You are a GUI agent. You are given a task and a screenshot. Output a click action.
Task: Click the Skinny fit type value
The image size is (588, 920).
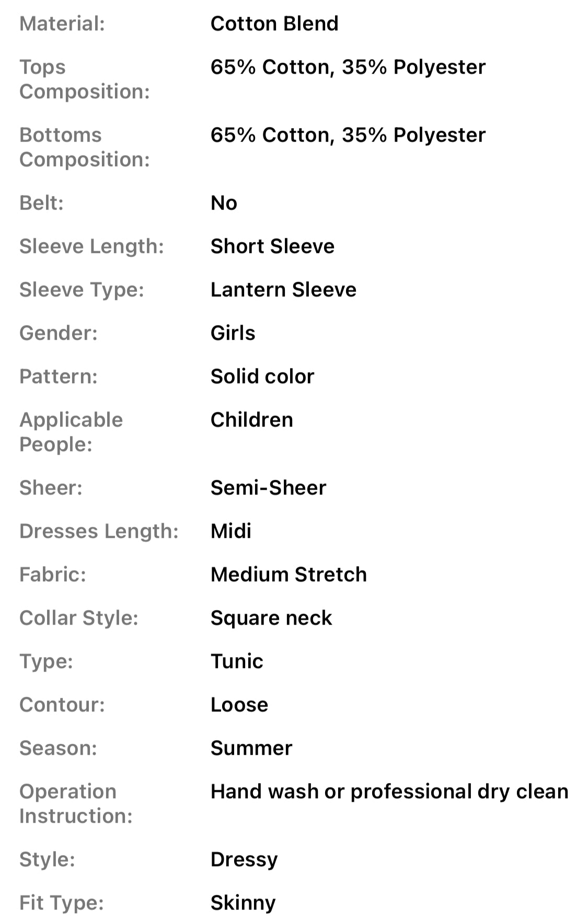pos(243,903)
